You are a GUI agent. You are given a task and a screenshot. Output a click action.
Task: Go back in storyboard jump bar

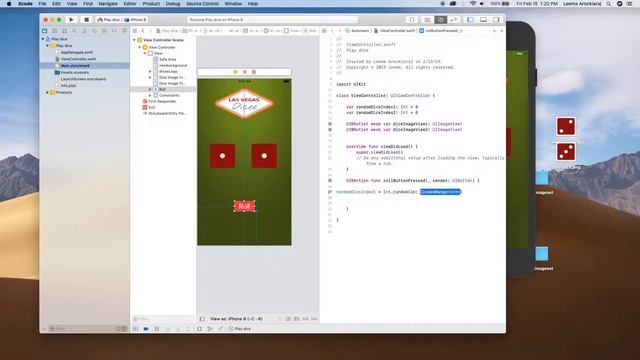point(143,31)
